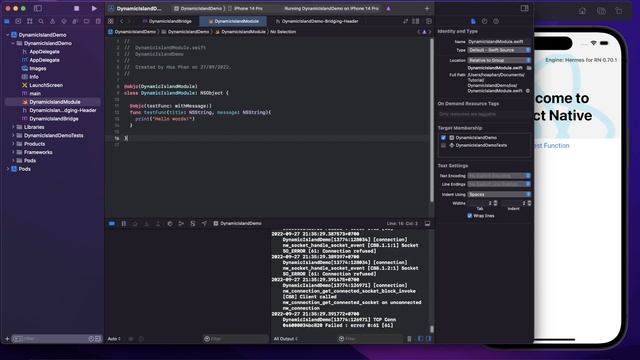Take Simulator screenshot
Viewport: 640px width, 360px height.
tap(601, 11)
